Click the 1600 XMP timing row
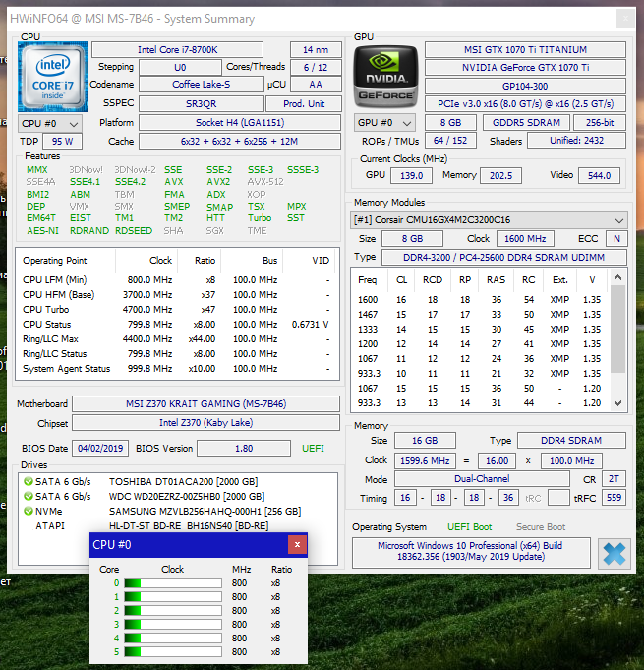This screenshot has width=644, height=670. (x=481, y=299)
